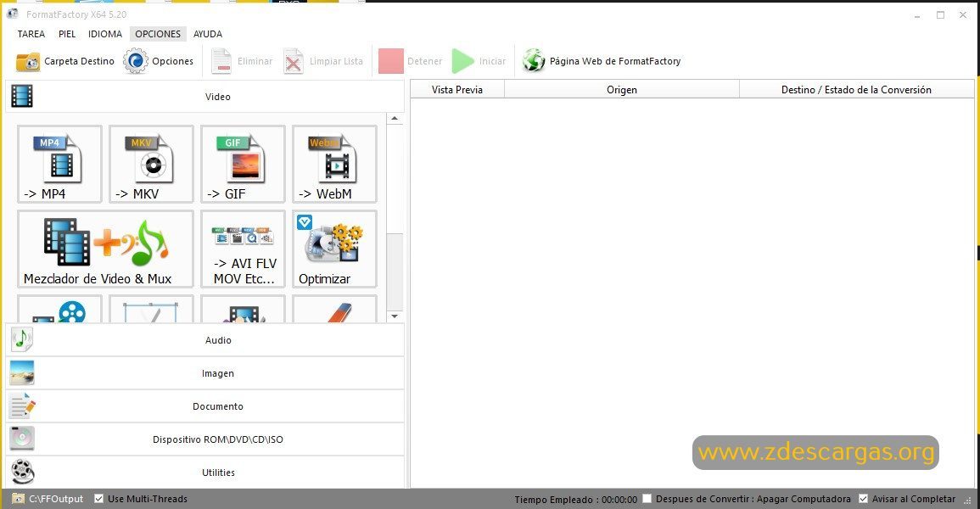Enable Apagar Computadora after converting checkbox
Image resolution: width=980 pixels, height=509 pixels.
tap(647, 498)
